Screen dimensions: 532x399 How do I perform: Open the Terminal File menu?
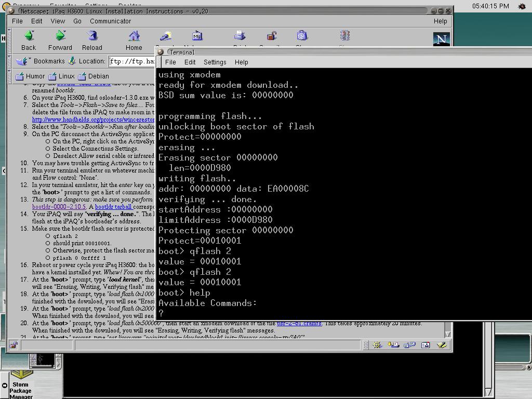pyautogui.click(x=170, y=62)
